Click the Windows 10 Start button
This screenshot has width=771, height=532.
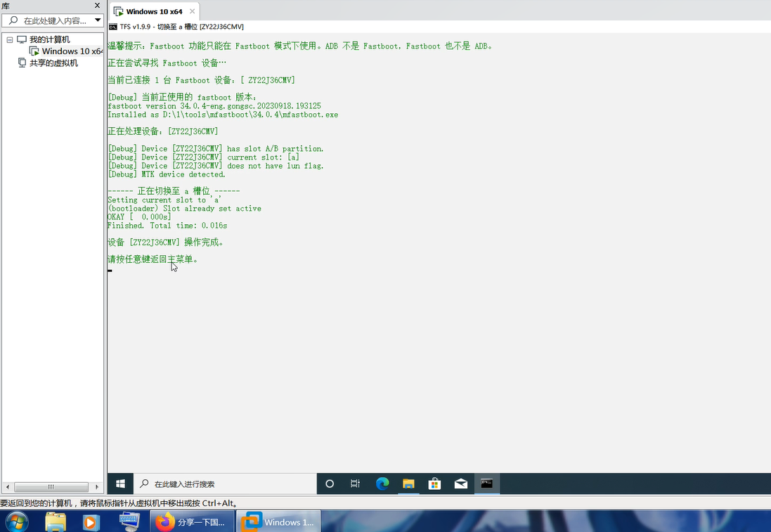[120, 484]
